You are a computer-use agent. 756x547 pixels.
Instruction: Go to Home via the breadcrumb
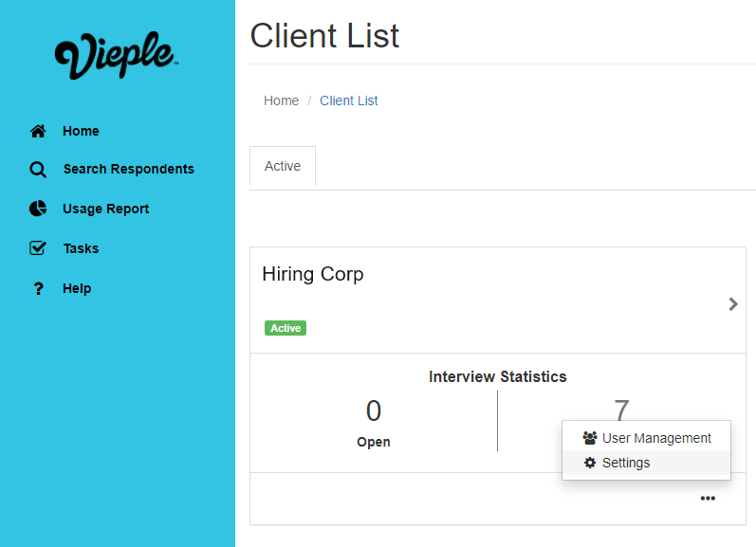point(281,100)
